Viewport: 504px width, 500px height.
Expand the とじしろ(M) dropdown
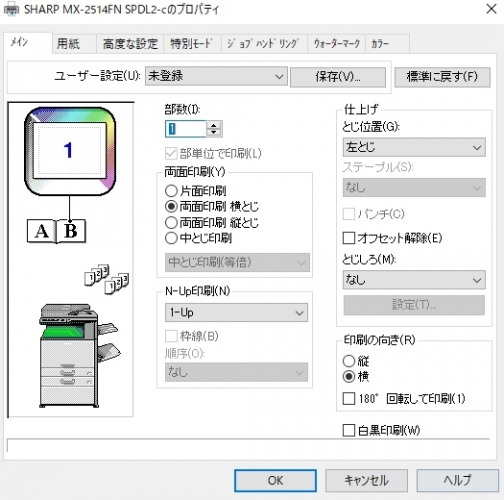[414, 280]
